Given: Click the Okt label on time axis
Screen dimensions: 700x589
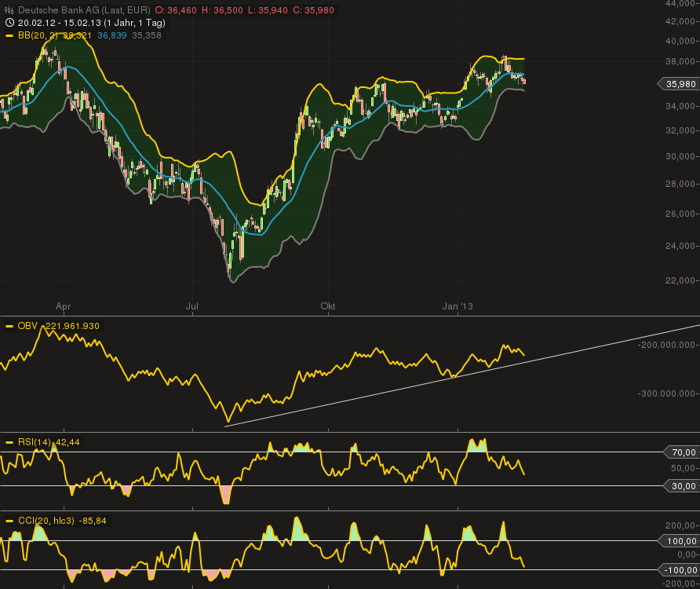Looking at the screenshot, I should point(328,306).
